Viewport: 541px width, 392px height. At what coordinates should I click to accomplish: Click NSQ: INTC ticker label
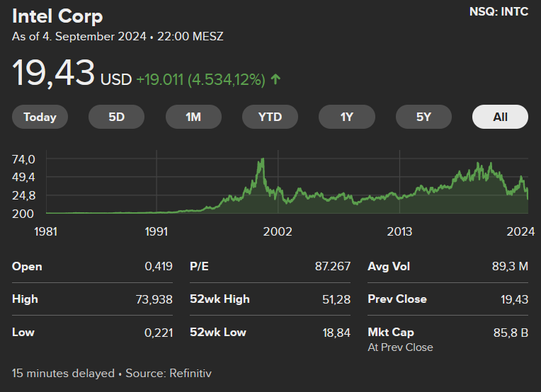(499, 12)
